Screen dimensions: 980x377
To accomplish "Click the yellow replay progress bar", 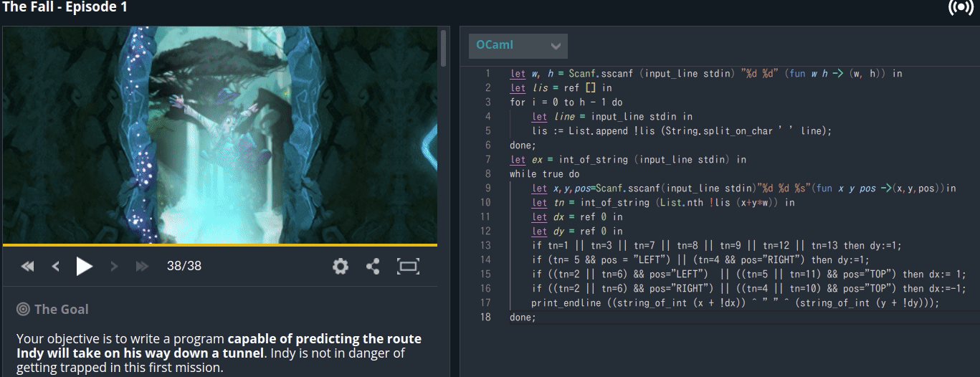I will point(219,245).
